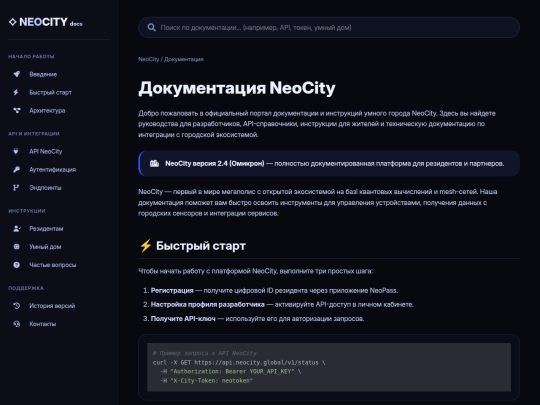Click the Быстрый старт section heading

201,246
